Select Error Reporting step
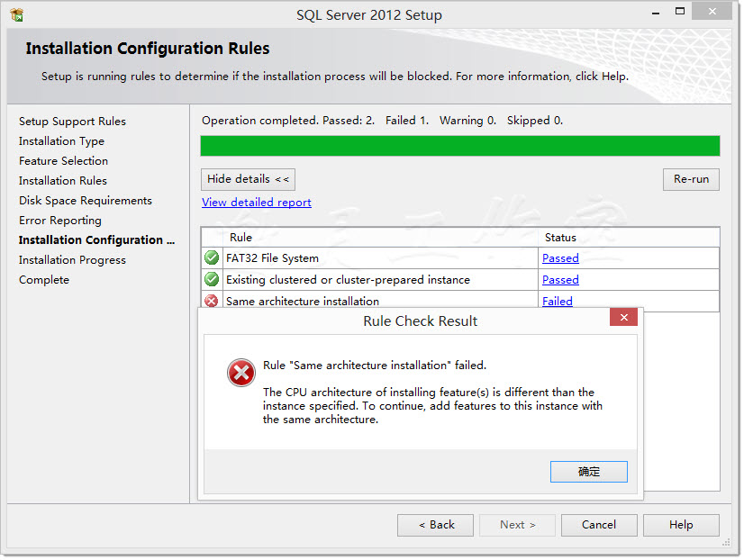Screen dimensions: 744x560 tap(60, 221)
